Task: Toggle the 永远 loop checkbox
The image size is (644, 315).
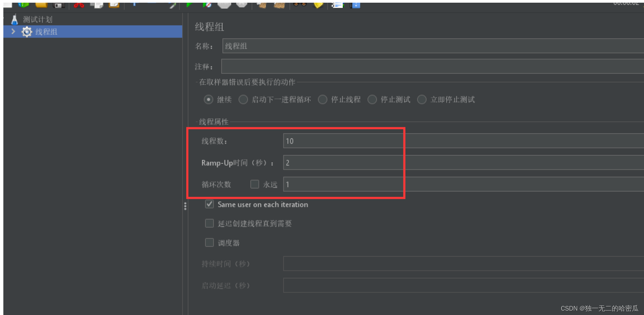Action: coord(255,184)
